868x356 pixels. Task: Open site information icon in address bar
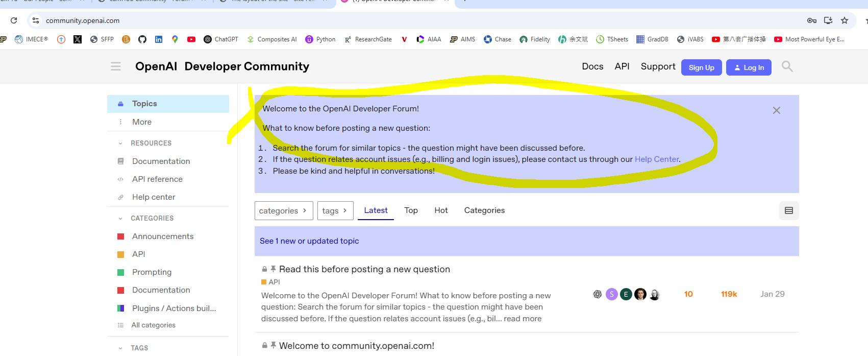tap(36, 20)
